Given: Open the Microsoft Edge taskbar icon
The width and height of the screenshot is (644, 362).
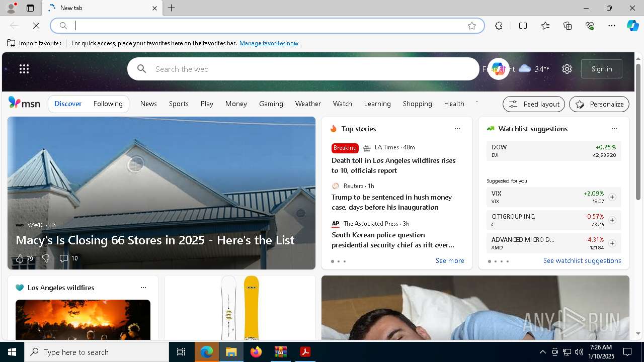Looking at the screenshot, I should pyautogui.click(x=207, y=352).
